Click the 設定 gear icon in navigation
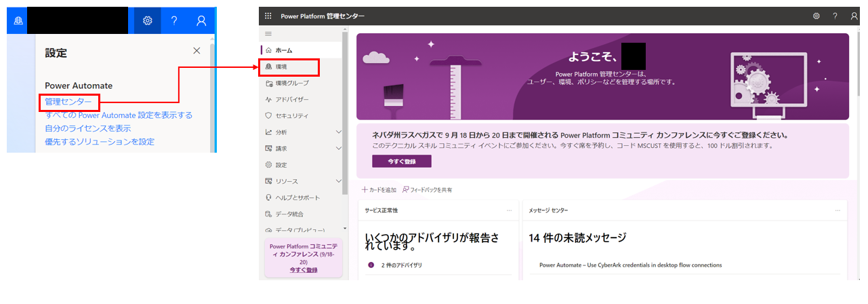Screen dimensions: 868x304 (269, 165)
